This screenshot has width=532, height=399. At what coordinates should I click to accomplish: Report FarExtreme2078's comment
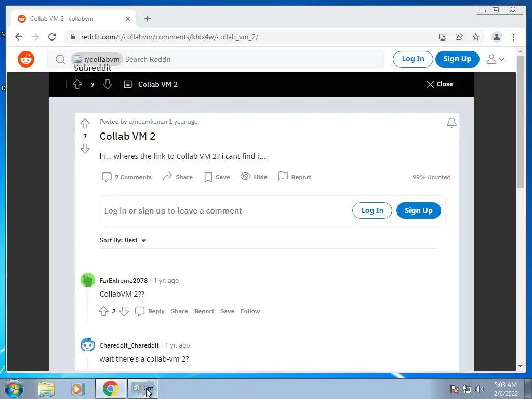204,311
